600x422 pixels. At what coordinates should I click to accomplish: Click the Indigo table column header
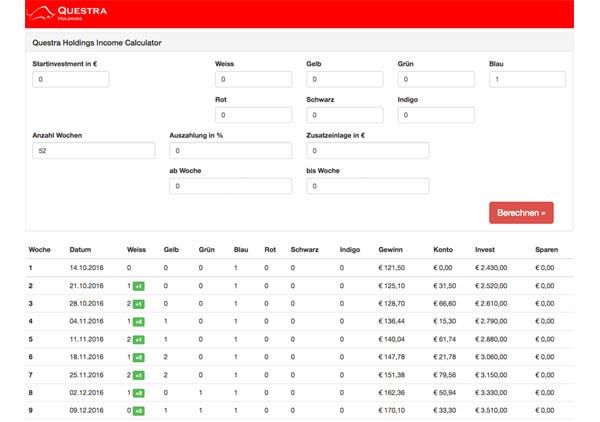[x=350, y=249]
